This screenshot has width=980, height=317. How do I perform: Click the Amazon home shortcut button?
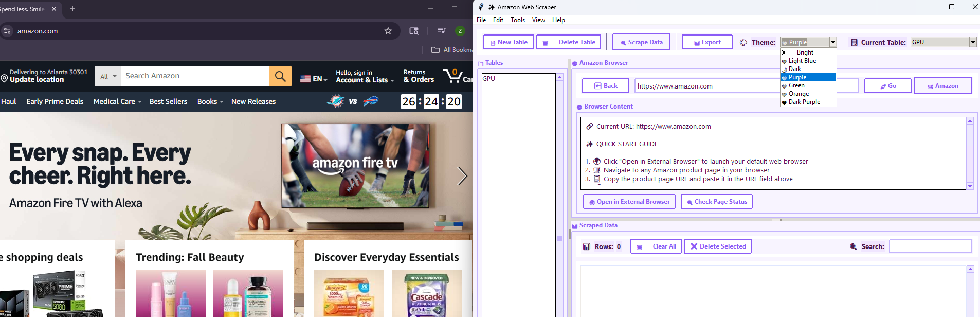click(942, 86)
